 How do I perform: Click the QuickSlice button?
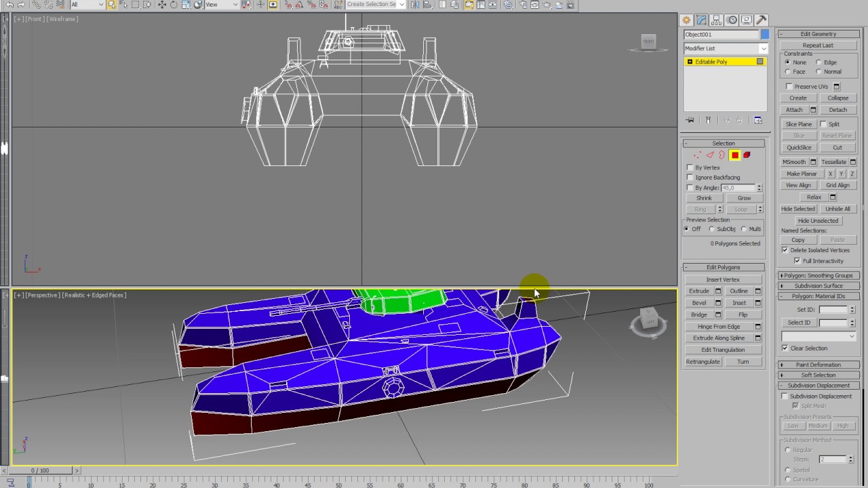click(799, 148)
